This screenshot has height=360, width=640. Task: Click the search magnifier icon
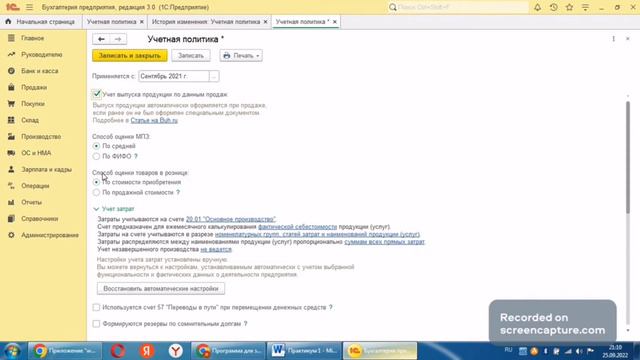tap(393, 7)
